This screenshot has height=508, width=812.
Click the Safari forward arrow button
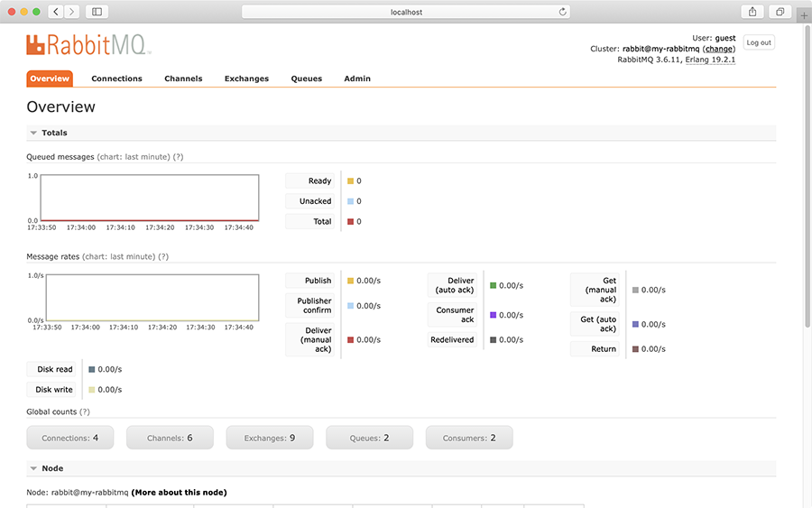click(71, 12)
